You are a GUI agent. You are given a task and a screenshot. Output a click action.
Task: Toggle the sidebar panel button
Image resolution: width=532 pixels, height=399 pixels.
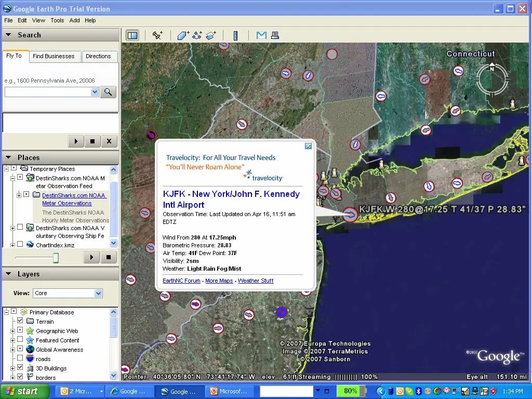coord(132,35)
